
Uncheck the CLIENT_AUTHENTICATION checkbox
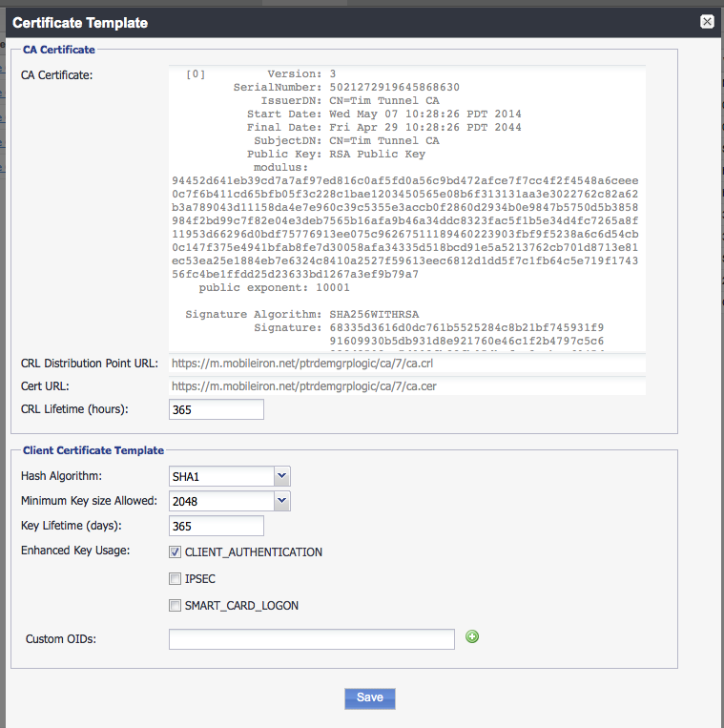pyautogui.click(x=175, y=552)
